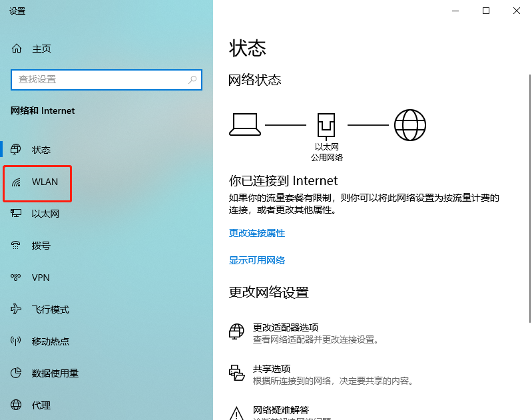This screenshot has height=420, width=532.
Task: Click the Ethernet (以太网) monitor icon
Action: pos(17,214)
